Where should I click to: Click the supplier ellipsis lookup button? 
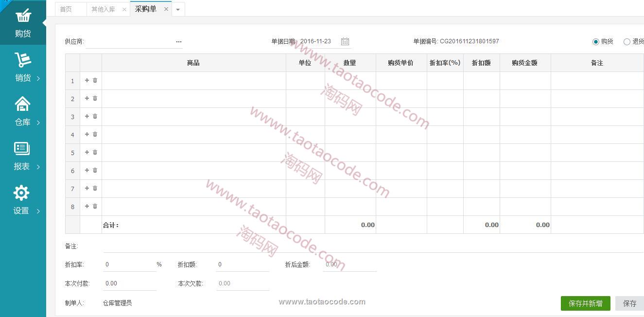[178, 42]
